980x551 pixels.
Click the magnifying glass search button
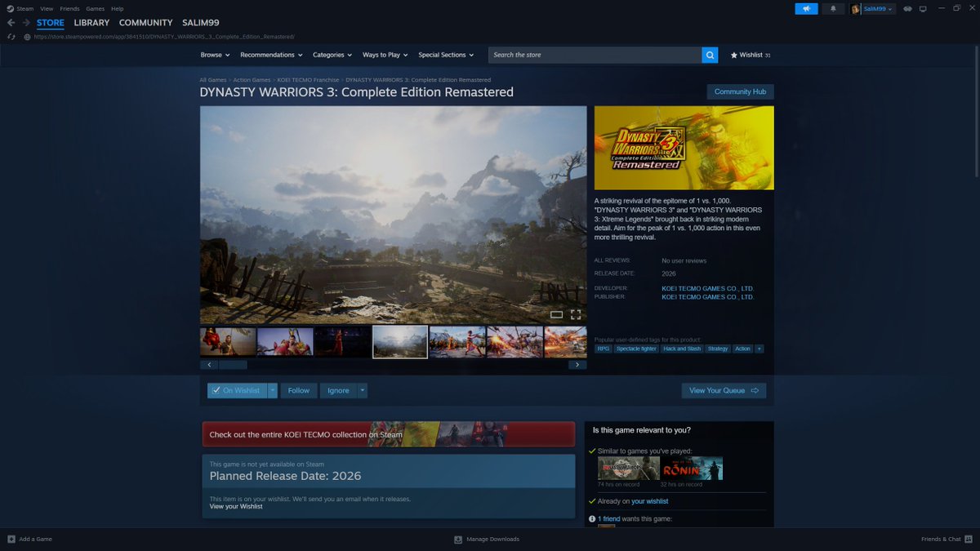click(710, 55)
